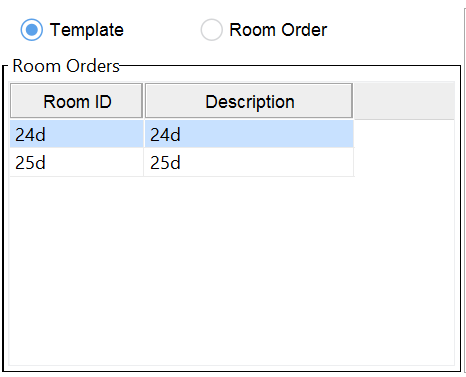
Task: Select the Template radio button
Action: tap(32, 30)
